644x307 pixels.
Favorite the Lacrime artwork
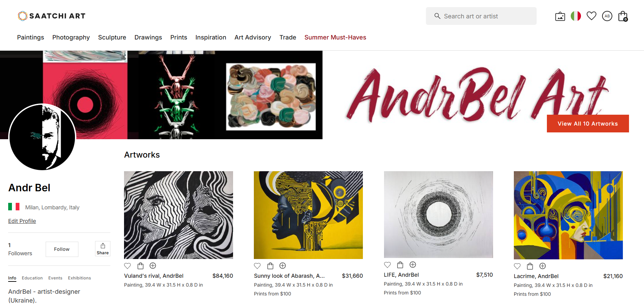coord(517,266)
